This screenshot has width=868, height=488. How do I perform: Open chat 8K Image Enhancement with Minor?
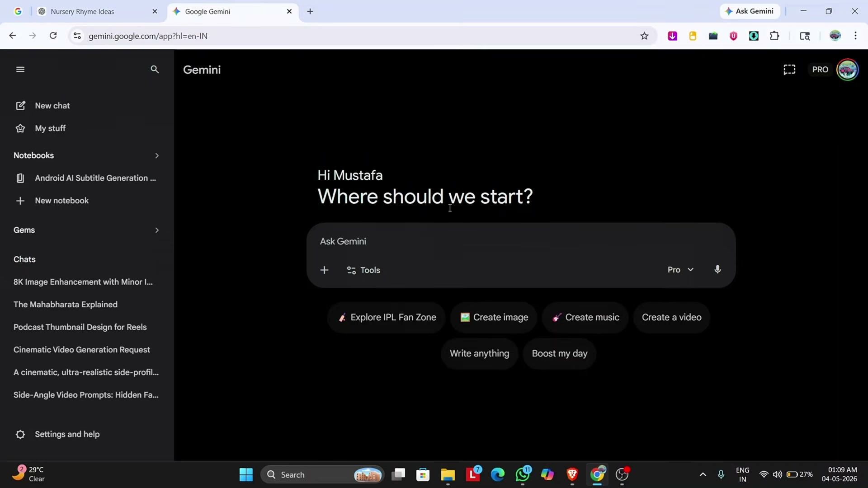[x=83, y=282]
